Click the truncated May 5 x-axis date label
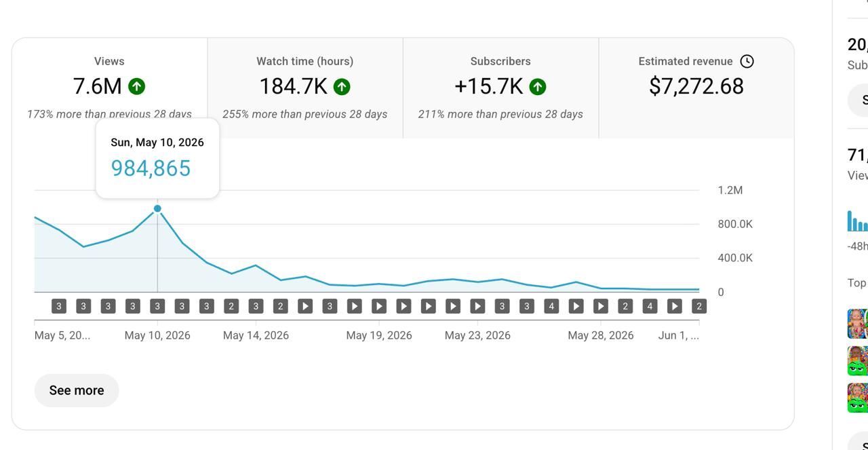Viewport: 868px width, 450px height. [x=62, y=335]
